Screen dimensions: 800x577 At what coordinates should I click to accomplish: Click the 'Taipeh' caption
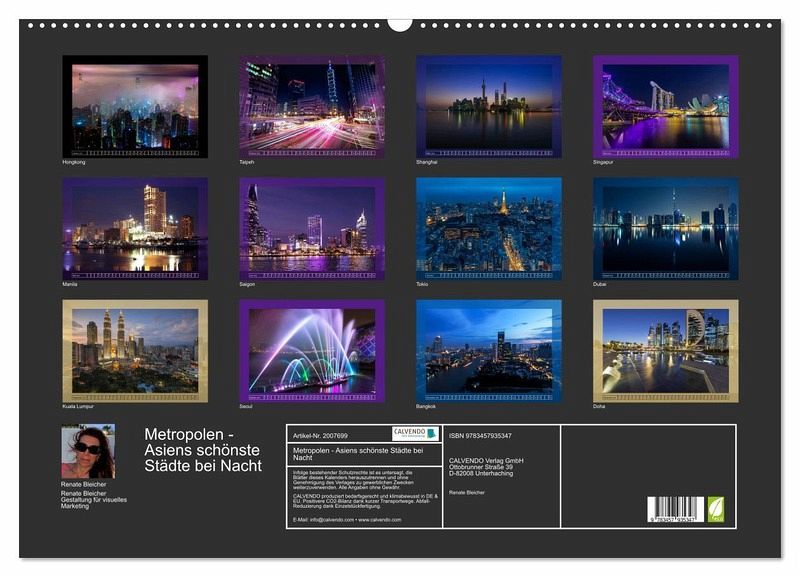[246, 162]
